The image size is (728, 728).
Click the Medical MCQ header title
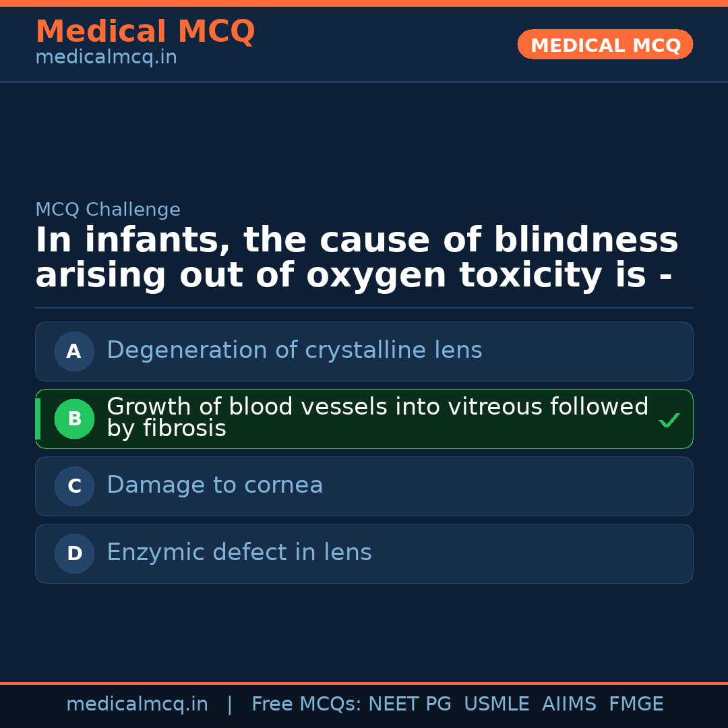145,32
